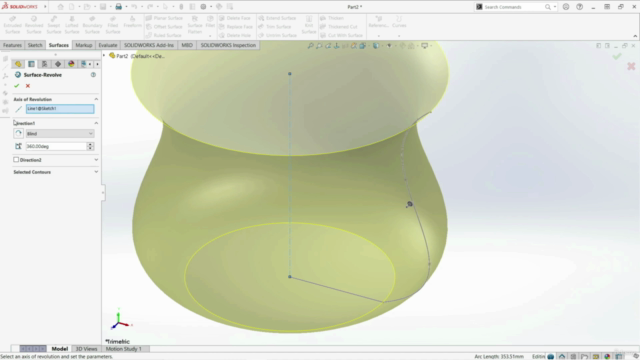This screenshot has width=640, height=360.
Task: Select the Freeform tool
Action: coord(132,22)
